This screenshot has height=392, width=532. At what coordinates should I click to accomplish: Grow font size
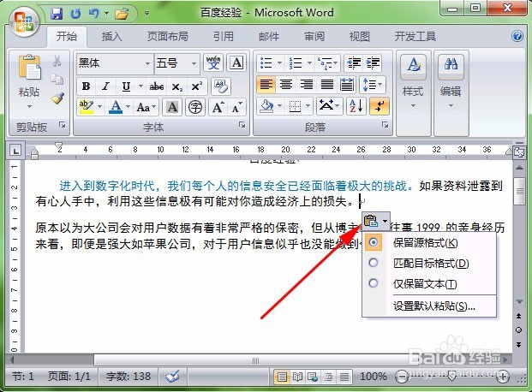tap(218, 107)
